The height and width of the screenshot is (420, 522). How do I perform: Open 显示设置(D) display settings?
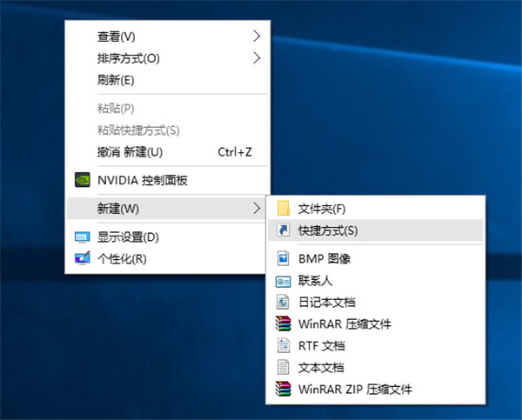click(x=167, y=237)
